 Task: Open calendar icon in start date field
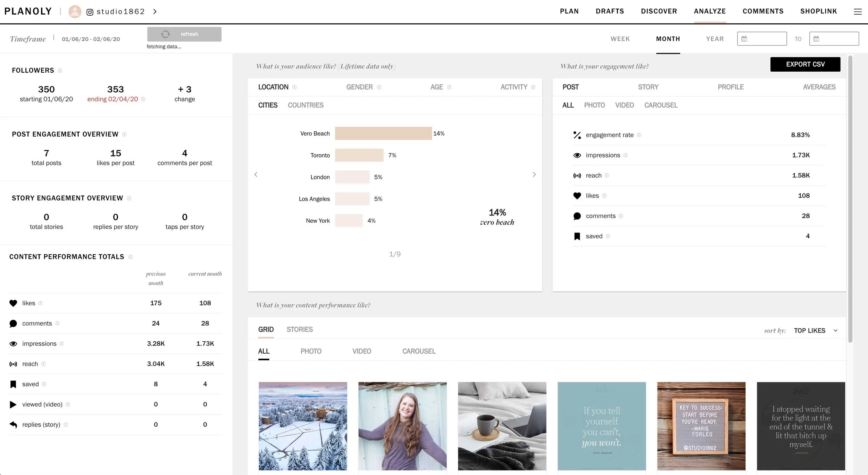(744, 39)
